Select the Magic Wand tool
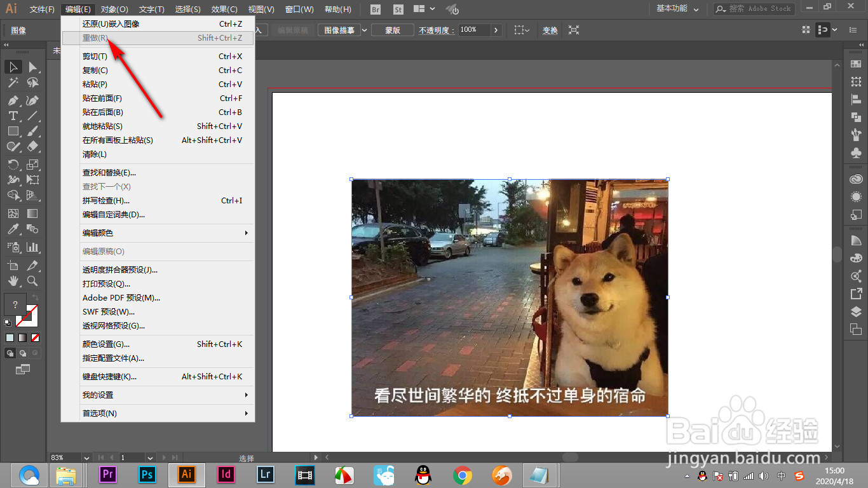 coord(13,83)
